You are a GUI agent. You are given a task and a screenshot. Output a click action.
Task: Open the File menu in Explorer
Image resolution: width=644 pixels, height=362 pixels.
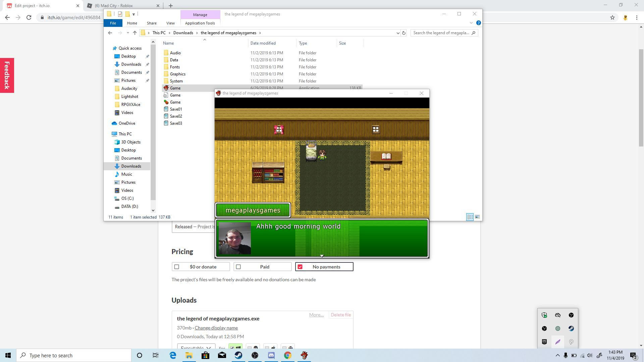click(113, 23)
